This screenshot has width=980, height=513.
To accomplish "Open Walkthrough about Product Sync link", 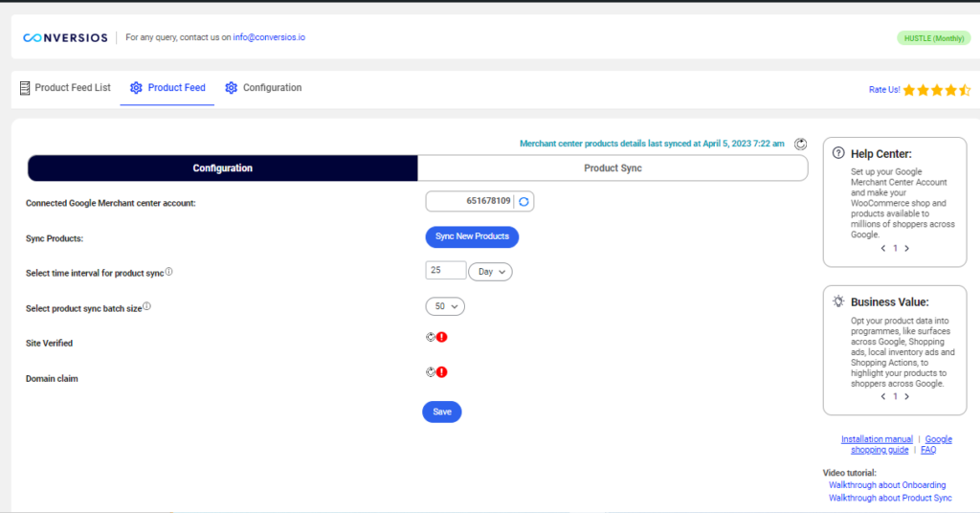I will point(890,498).
